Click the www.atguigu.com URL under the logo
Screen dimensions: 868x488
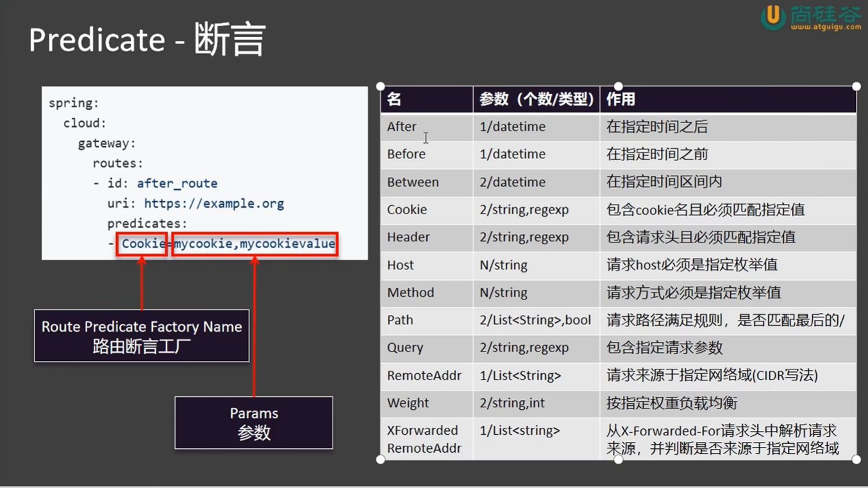(825, 28)
